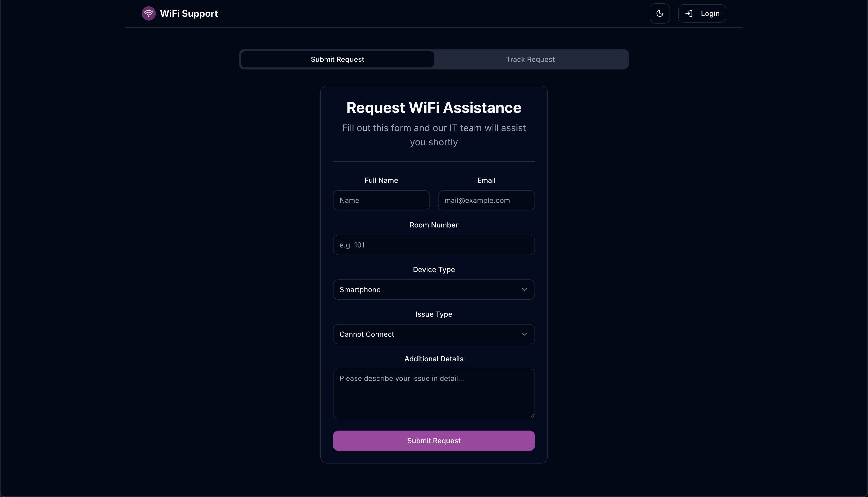Click the Login button text
Viewport: 868px width, 497px height.
click(x=710, y=14)
